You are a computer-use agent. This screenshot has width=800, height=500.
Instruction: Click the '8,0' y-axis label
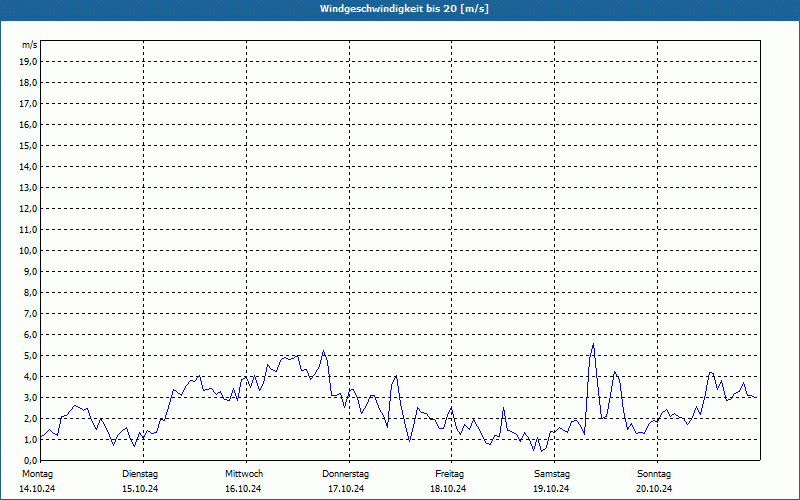coord(30,292)
